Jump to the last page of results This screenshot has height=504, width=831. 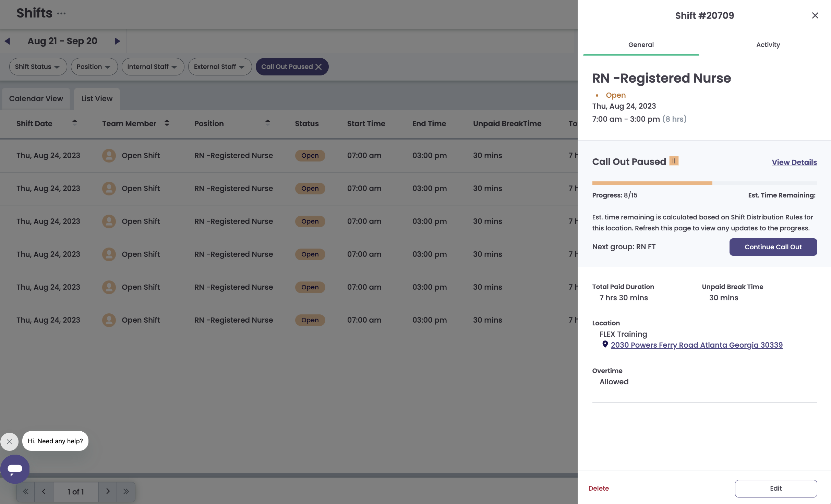click(126, 492)
